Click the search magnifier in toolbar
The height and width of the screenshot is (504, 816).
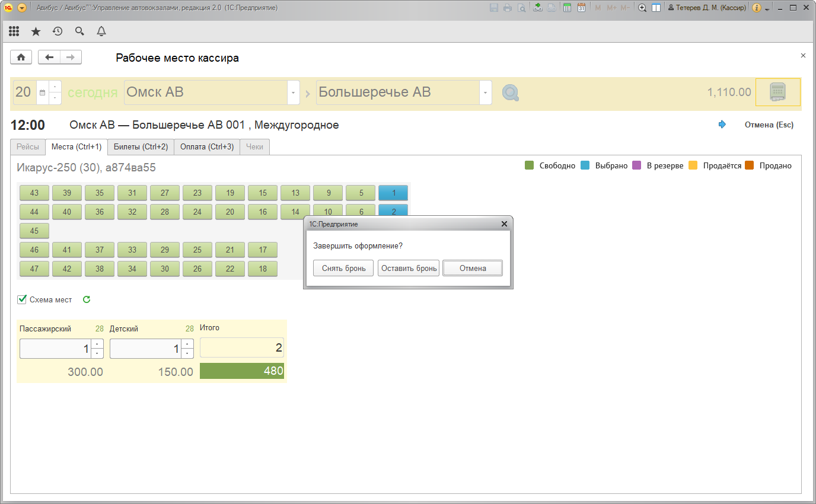79,31
